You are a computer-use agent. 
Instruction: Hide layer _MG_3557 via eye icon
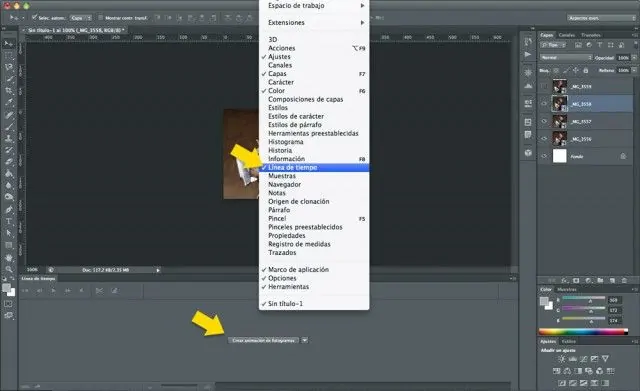coord(544,121)
